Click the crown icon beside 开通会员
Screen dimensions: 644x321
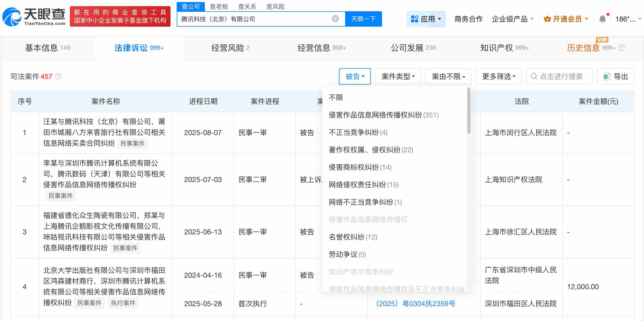[547, 18]
